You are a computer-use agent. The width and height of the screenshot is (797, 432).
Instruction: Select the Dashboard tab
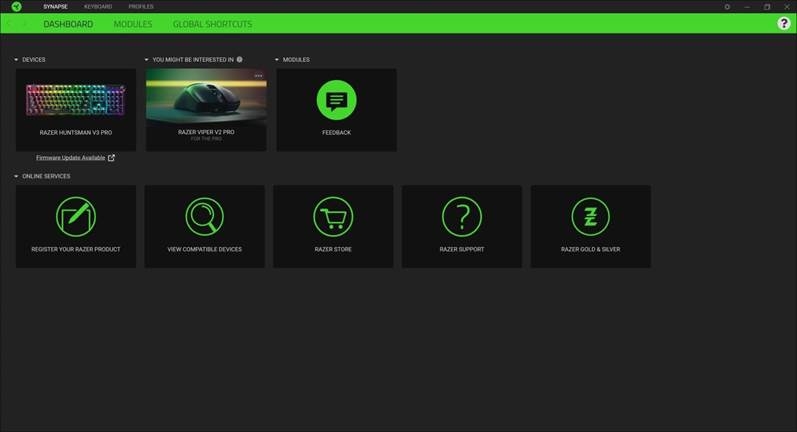[68, 24]
